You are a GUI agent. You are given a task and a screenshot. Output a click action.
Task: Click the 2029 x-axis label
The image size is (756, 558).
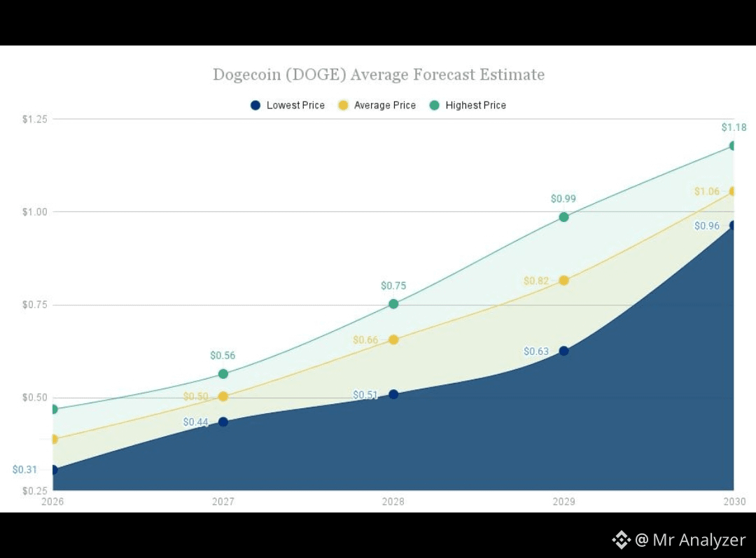tap(563, 501)
